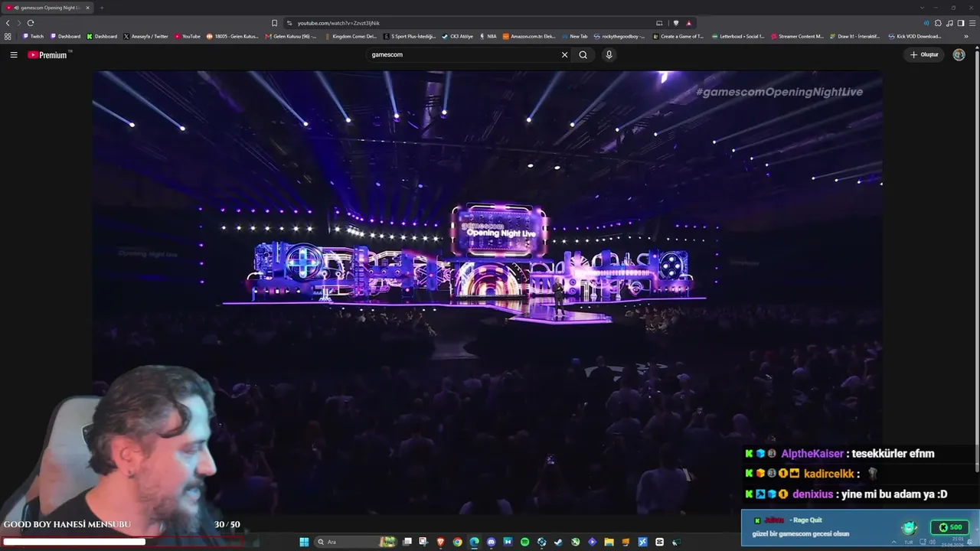Toggle the browser sidebar panel

(x=961, y=23)
